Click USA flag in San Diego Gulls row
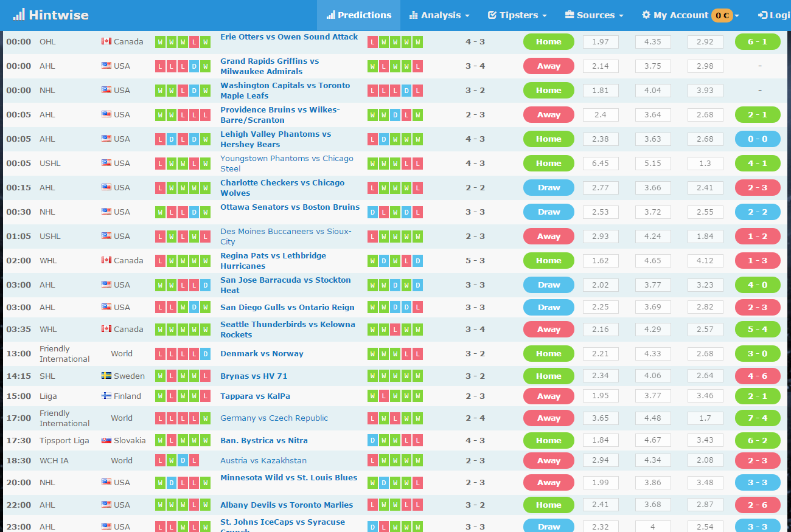This screenshot has height=532, width=791. point(106,307)
